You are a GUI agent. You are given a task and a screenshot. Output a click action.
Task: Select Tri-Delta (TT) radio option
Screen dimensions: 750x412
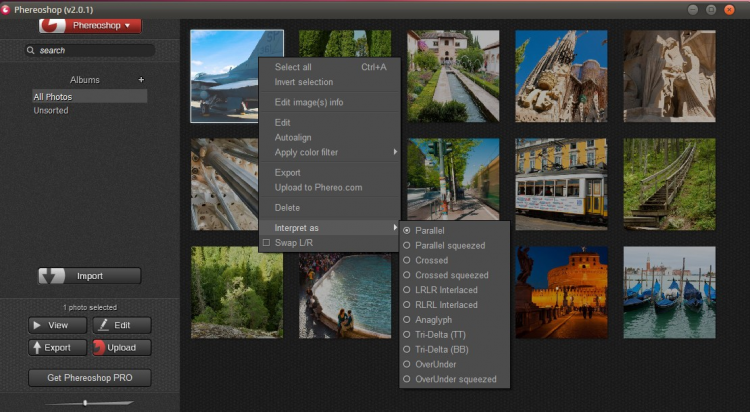pos(407,334)
